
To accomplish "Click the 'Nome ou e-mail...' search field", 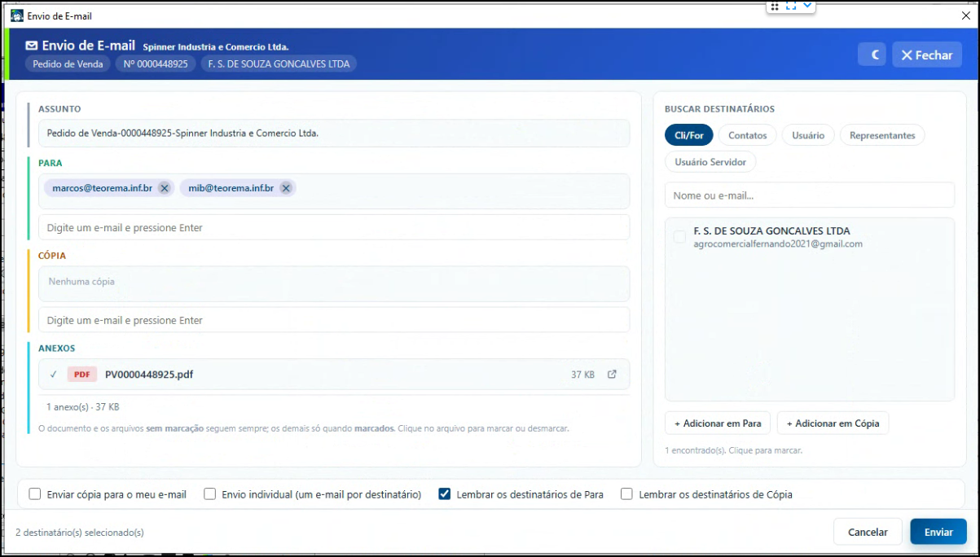I will click(x=810, y=195).
